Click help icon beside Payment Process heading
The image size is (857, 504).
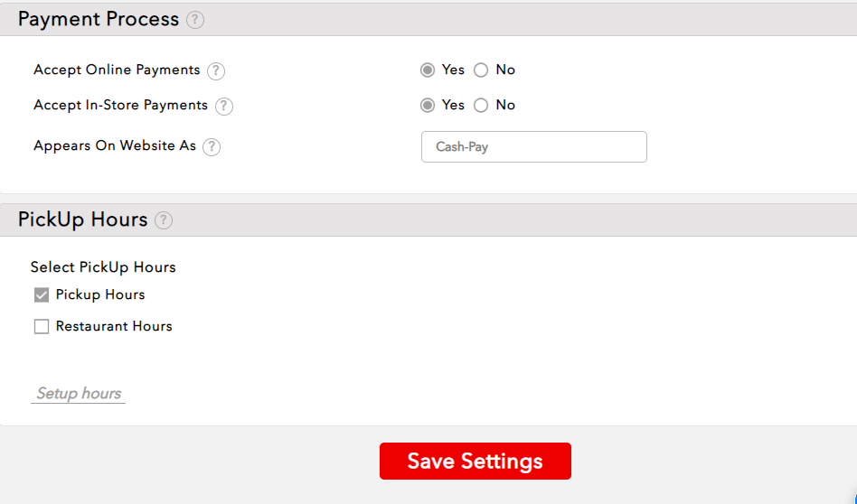click(195, 20)
